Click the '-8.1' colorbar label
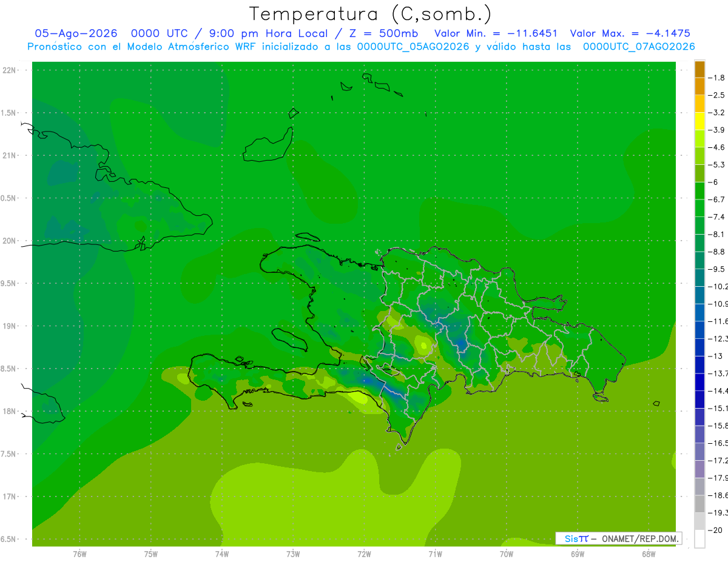Viewport: 728px width, 562px height. 717,235
